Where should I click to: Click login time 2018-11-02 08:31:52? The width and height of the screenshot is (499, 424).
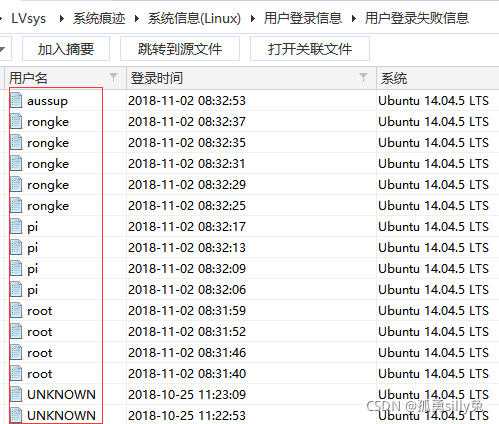coord(187,332)
